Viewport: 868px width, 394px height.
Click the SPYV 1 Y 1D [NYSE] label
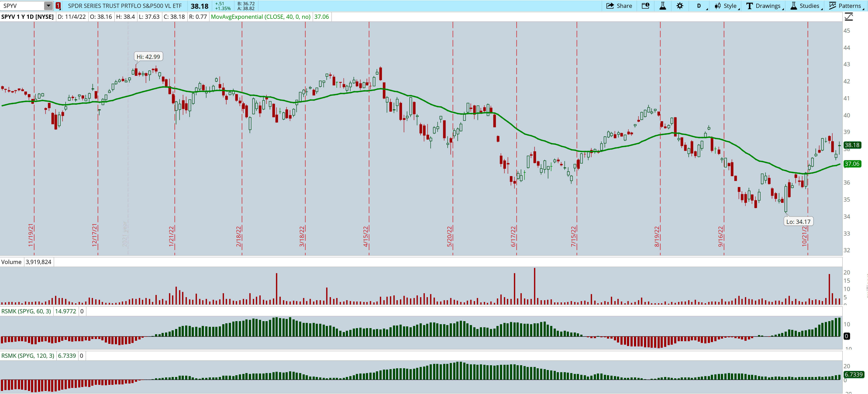pyautogui.click(x=27, y=17)
